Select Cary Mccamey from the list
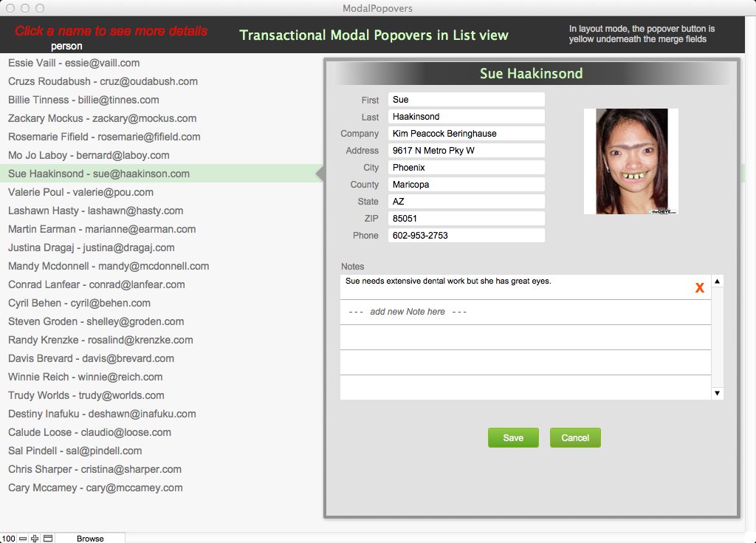 (x=95, y=488)
